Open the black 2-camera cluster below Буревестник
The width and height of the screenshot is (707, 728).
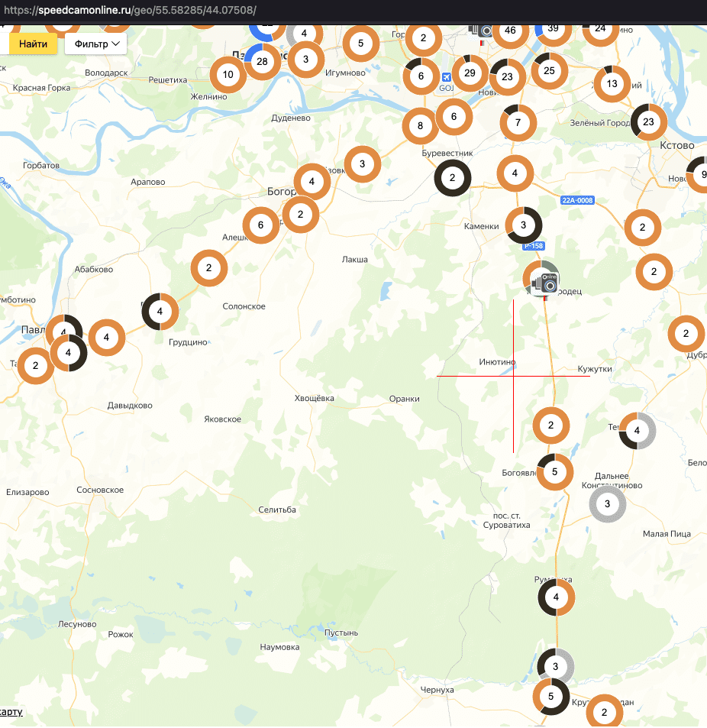(x=452, y=178)
